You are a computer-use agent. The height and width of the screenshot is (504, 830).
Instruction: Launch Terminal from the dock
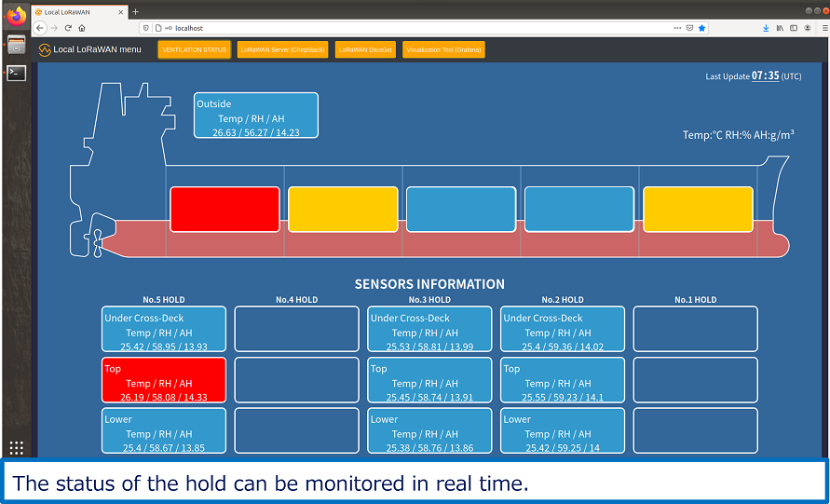[x=16, y=73]
